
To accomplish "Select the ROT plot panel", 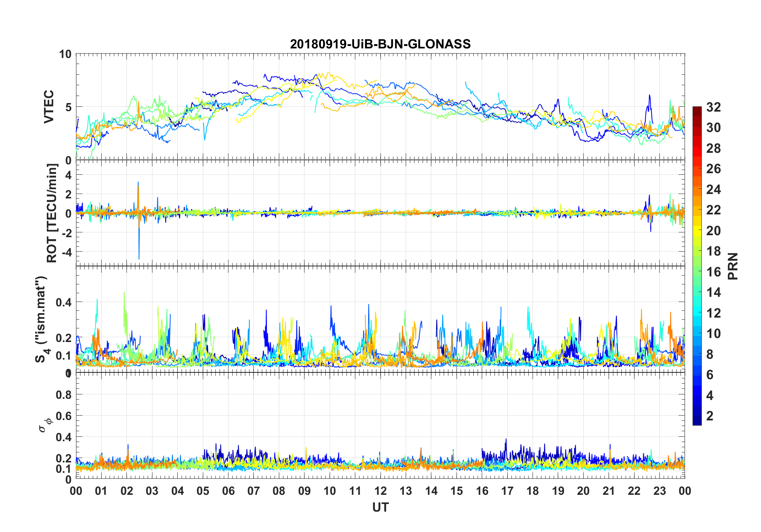I will (380, 213).
